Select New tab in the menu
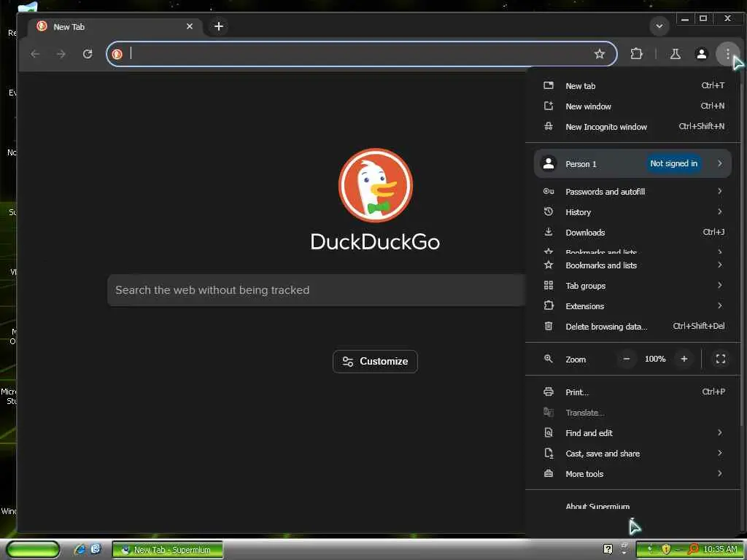This screenshot has width=747, height=560. click(634, 86)
